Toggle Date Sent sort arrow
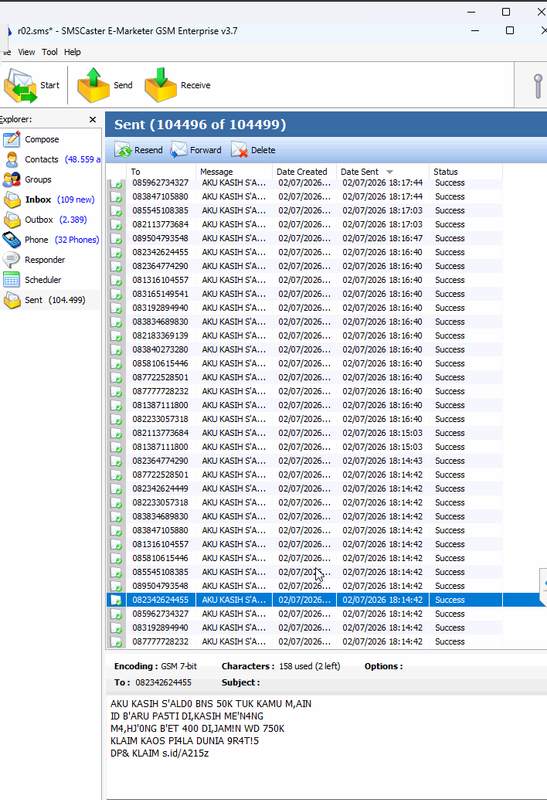 pos(390,172)
